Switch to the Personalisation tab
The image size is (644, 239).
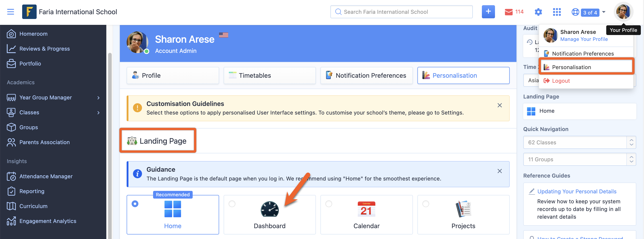tap(463, 75)
